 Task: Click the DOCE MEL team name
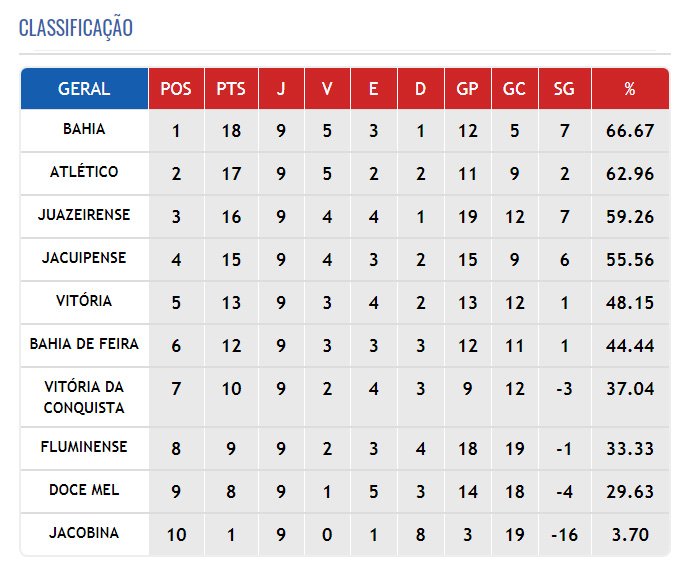(84, 490)
